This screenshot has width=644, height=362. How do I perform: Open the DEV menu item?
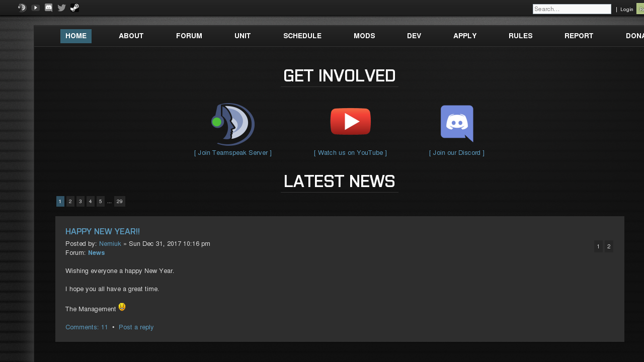point(414,36)
